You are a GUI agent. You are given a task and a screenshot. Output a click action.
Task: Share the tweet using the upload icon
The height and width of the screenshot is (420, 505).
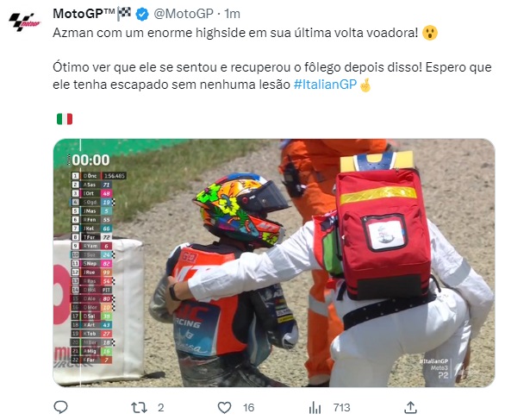(x=410, y=407)
